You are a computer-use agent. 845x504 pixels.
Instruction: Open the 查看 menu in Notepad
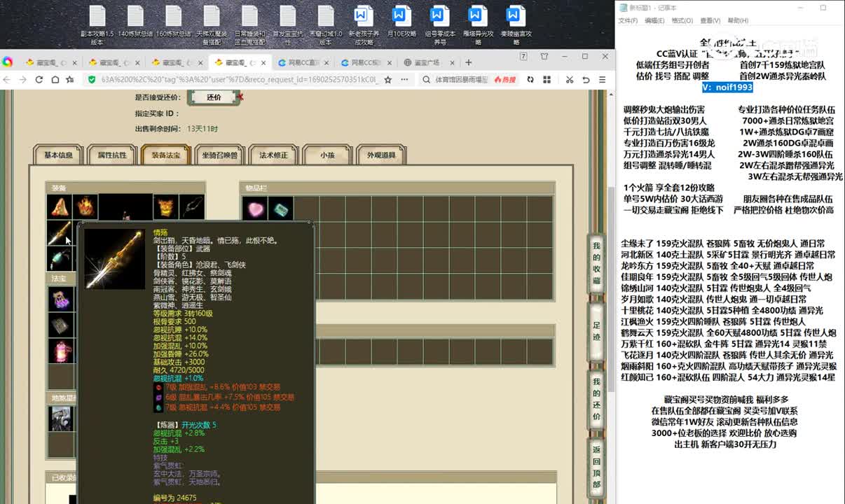pyautogui.click(x=710, y=20)
